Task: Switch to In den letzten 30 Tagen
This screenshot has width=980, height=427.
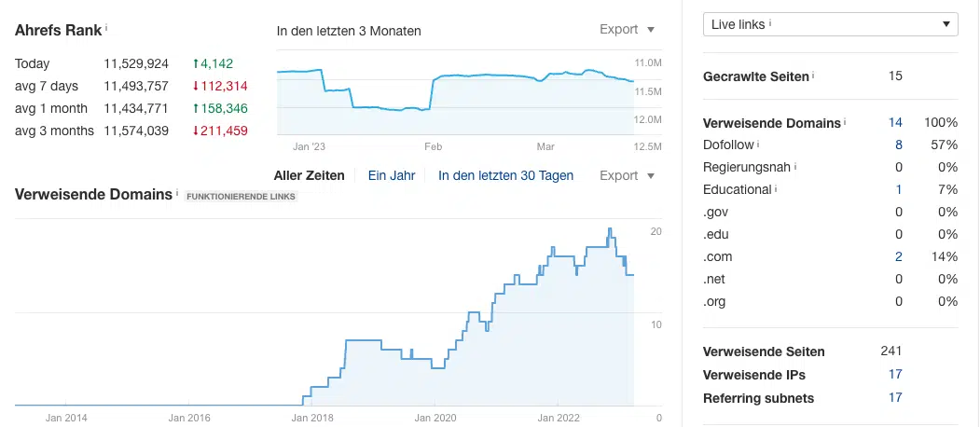Action: coord(505,175)
